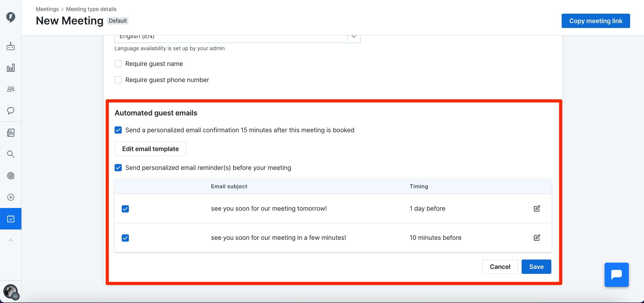Uncheck personalized email confirmation option
The width and height of the screenshot is (644, 303).
coord(118,130)
